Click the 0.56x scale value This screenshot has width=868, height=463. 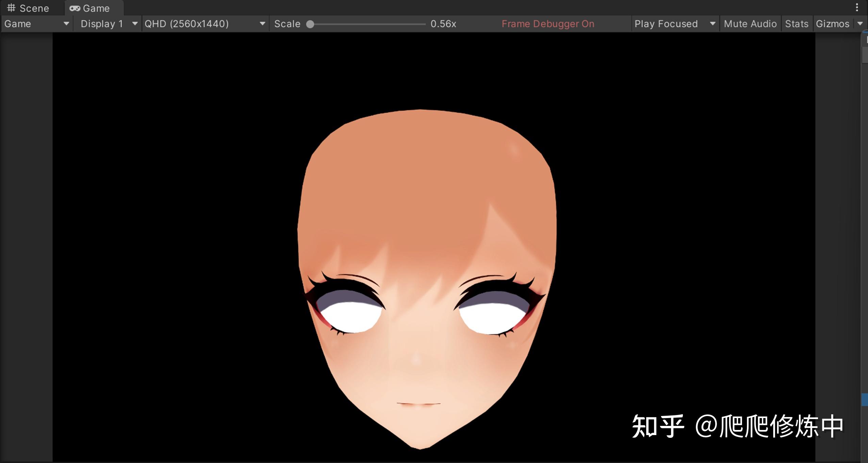[443, 24]
